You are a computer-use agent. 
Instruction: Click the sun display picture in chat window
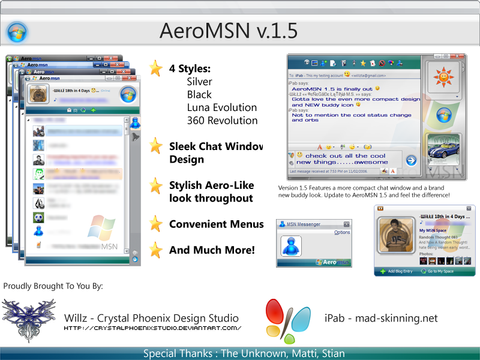[444, 77]
